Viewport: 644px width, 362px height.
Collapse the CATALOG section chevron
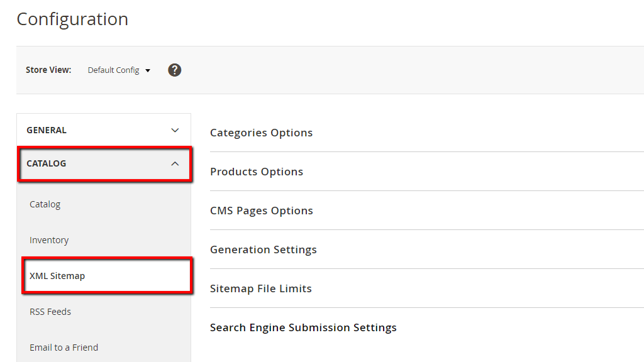[x=175, y=163]
